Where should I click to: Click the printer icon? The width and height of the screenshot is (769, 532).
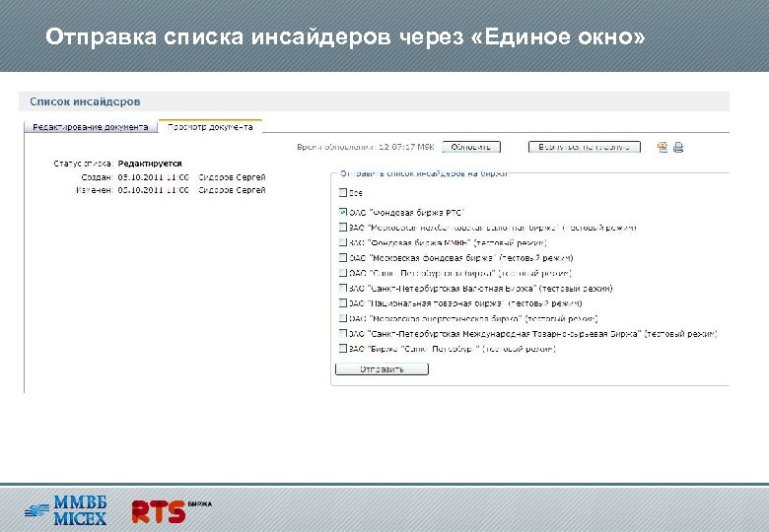[x=678, y=147]
